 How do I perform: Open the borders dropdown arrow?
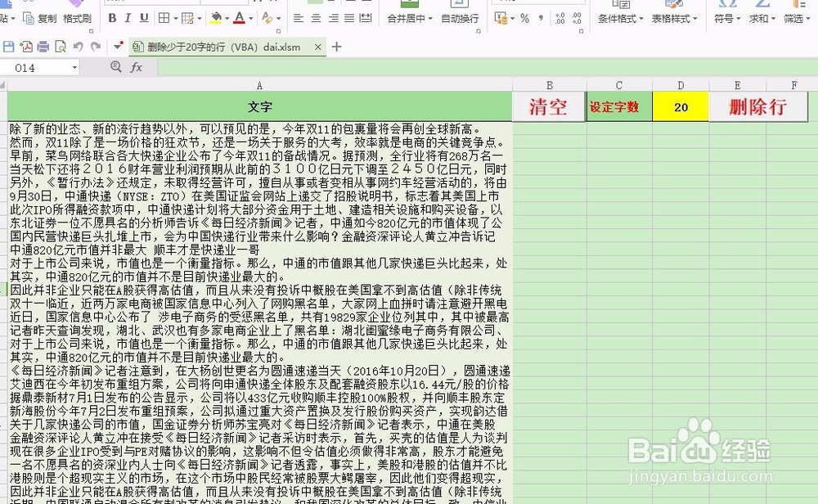click(x=175, y=19)
